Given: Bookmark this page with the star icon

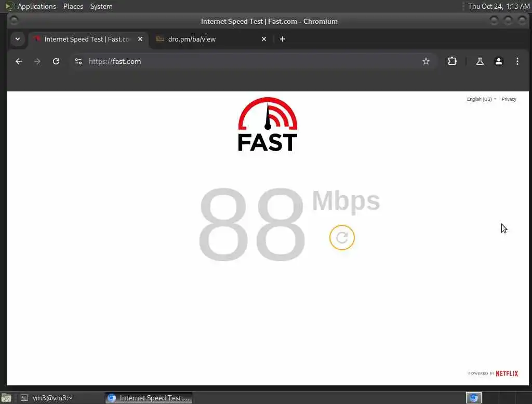Looking at the screenshot, I should (426, 61).
